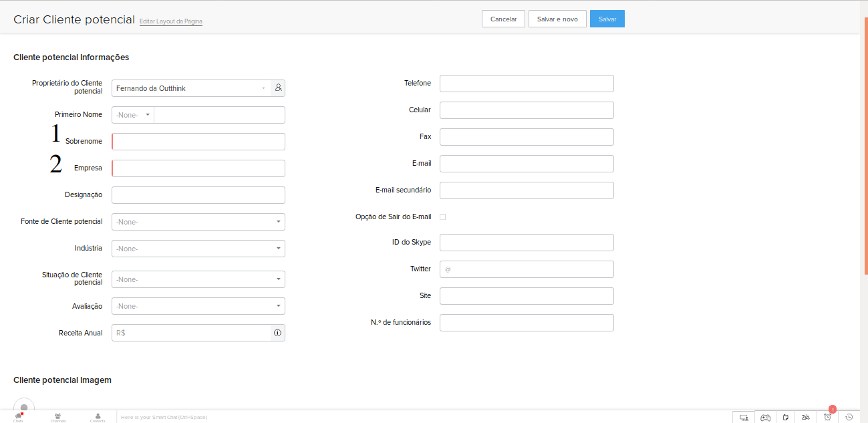Open the alarm clock reminders icon
The width and height of the screenshot is (868, 423).
pos(828,416)
